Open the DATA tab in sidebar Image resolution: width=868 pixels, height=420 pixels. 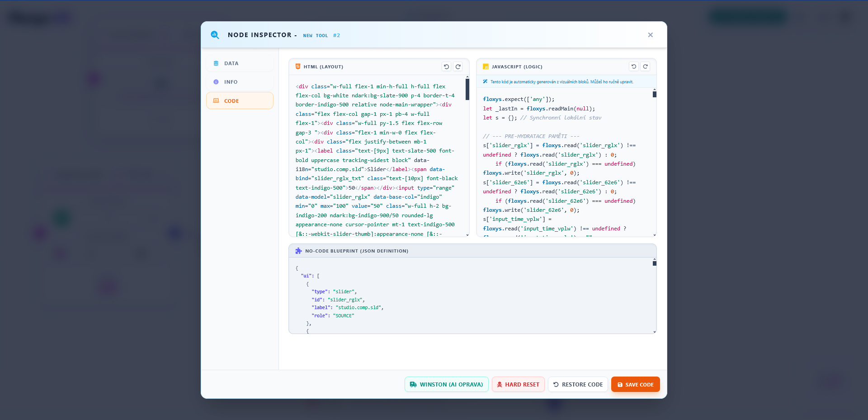click(x=240, y=63)
